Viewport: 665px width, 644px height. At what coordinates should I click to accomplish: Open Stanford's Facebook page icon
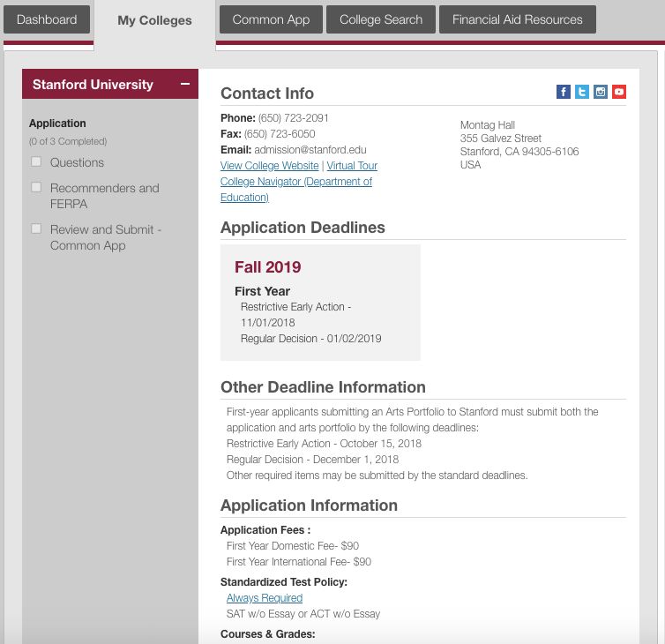564,92
